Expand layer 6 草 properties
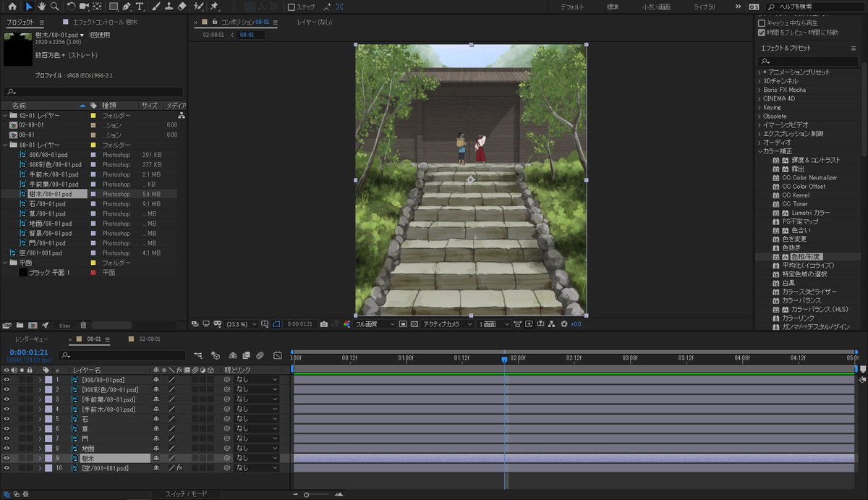 coord(41,429)
